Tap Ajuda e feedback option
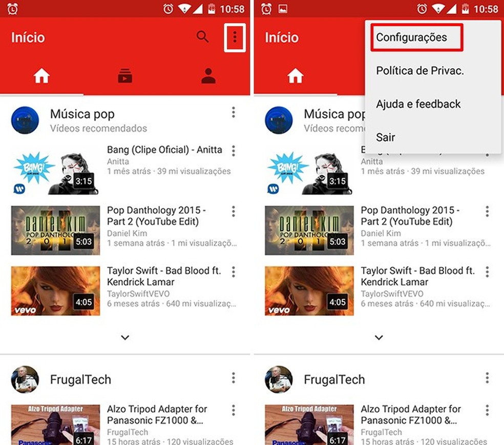The image size is (504, 445). pos(418,104)
